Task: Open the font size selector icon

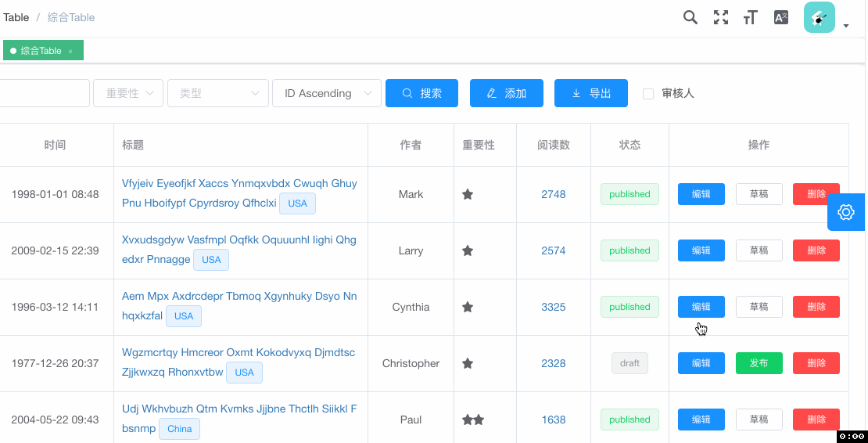Action: coord(750,18)
